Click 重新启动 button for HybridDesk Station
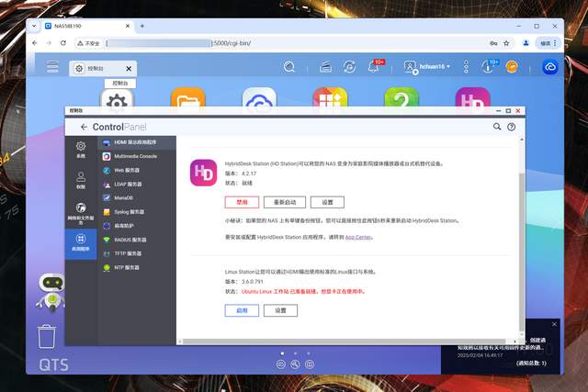 (285, 202)
